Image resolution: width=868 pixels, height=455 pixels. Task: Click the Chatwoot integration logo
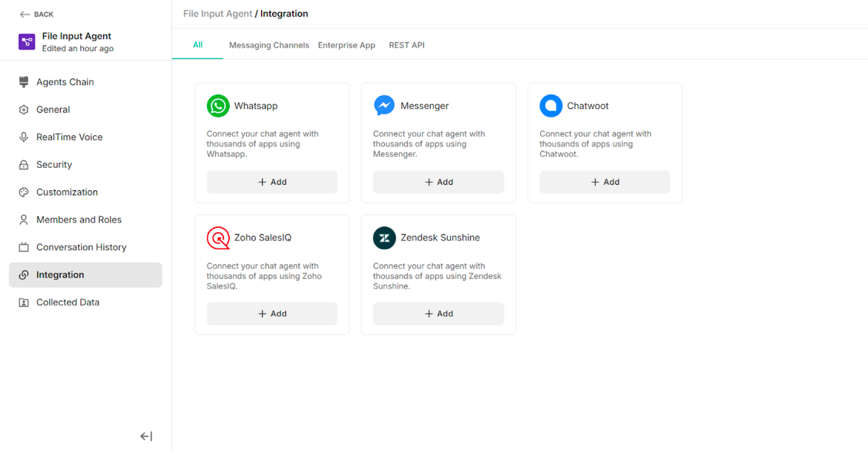pyautogui.click(x=551, y=105)
